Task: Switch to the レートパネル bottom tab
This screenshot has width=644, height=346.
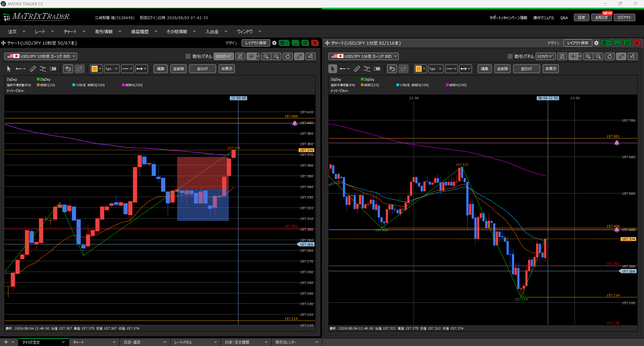Action: pos(195,342)
